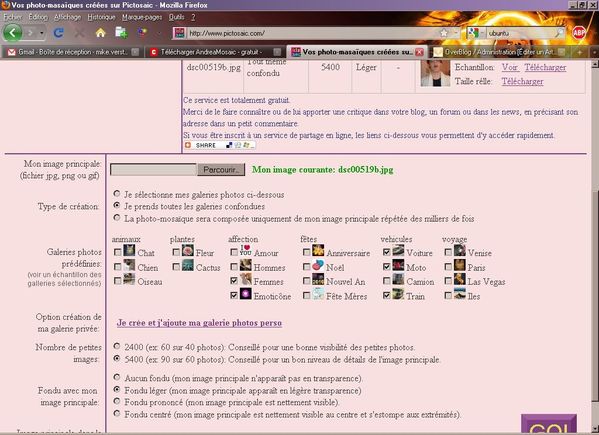599x435 pixels.
Task: Open the 'Je crée et j'ajoute ma galerie' link
Action: click(199, 323)
